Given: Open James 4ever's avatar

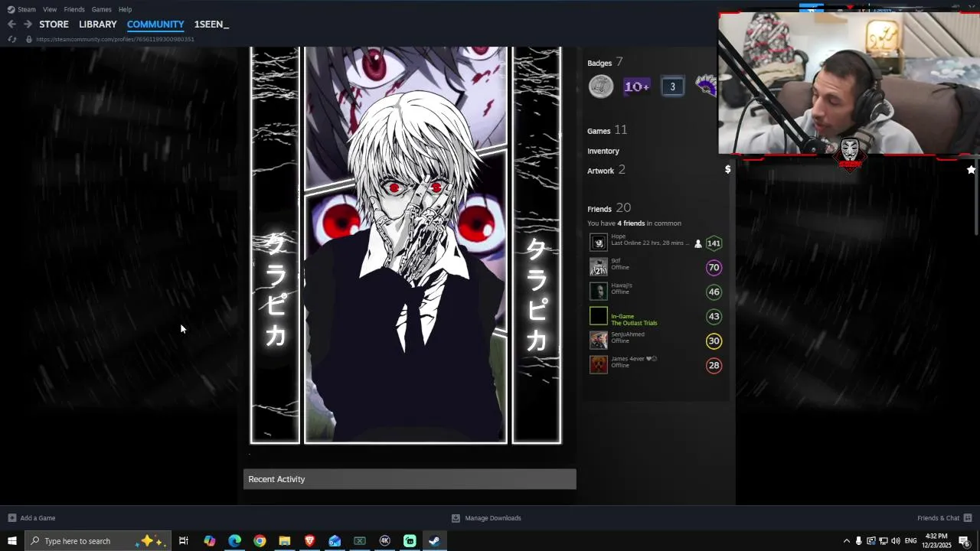Looking at the screenshot, I should pos(599,365).
